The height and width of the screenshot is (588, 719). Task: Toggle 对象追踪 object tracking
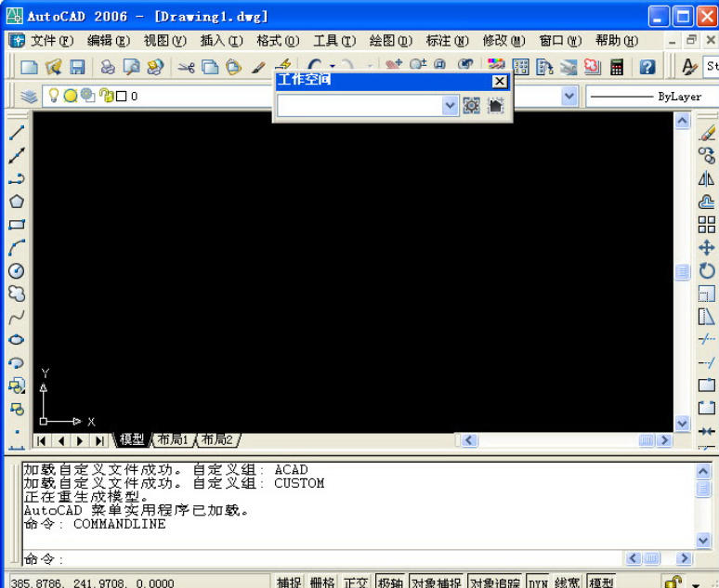[495, 582]
